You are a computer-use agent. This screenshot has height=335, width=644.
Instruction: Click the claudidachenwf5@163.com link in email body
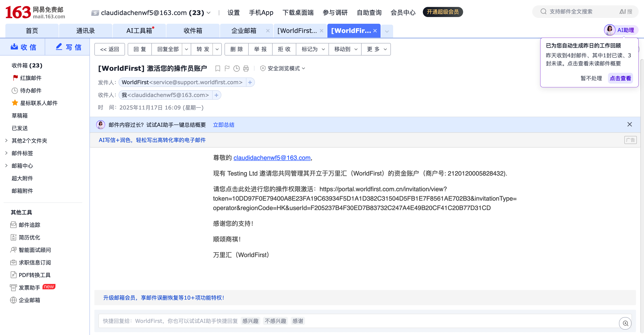pyautogui.click(x=272, y=158)
